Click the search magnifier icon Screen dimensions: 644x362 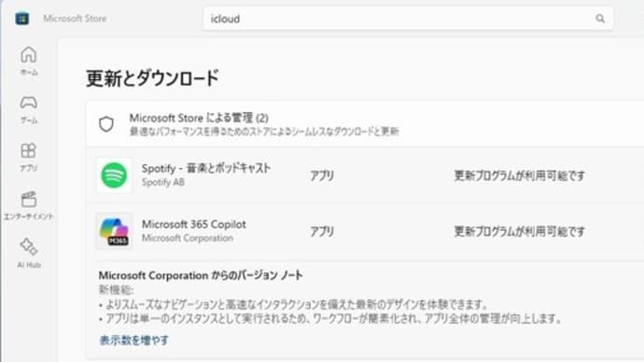(600, 19)
